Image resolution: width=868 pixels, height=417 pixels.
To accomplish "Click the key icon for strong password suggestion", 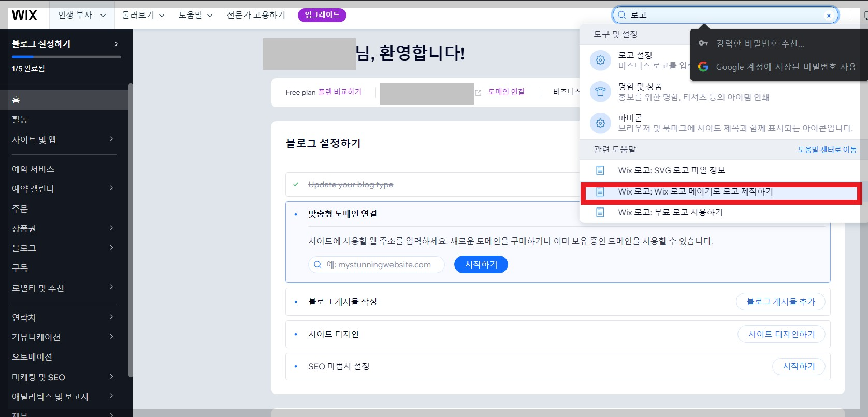I will pyautogui.click(x=703, y=43).
